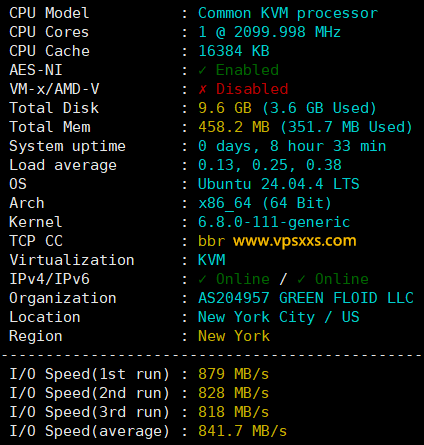Click the 'AES-NI' label
Image resolution: width=424 pixels, height=445 pixels.
(36, 70)
